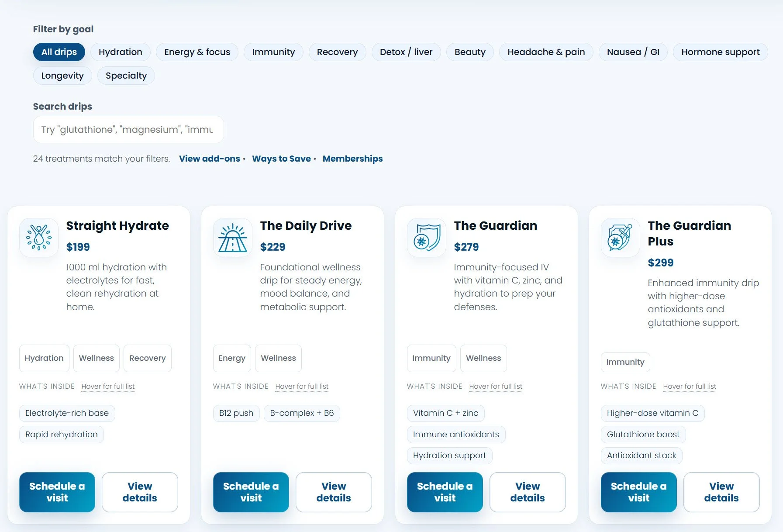This screenshot has height=532, width=783.
Task: Click View details on The Daily Drive
Action: click(334, 492)
